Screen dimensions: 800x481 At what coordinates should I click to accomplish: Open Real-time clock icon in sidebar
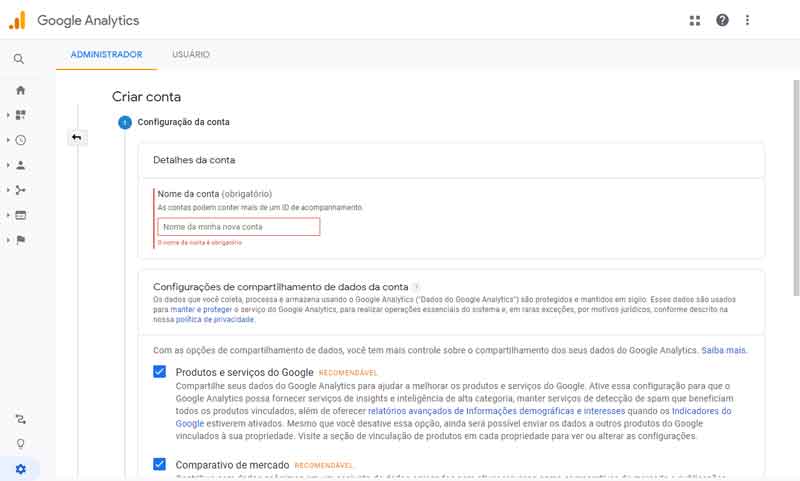[20, 140]
